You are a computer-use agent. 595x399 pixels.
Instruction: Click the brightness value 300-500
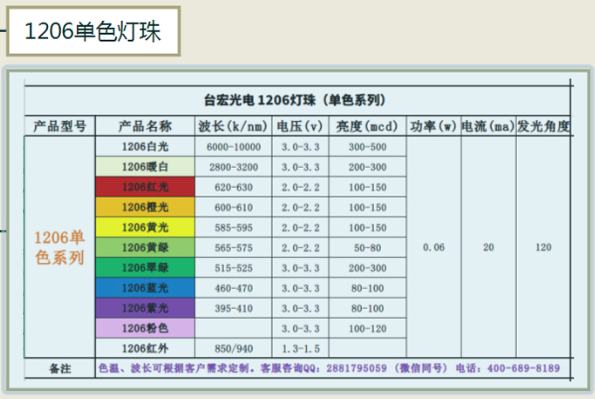tap(367, 147)
